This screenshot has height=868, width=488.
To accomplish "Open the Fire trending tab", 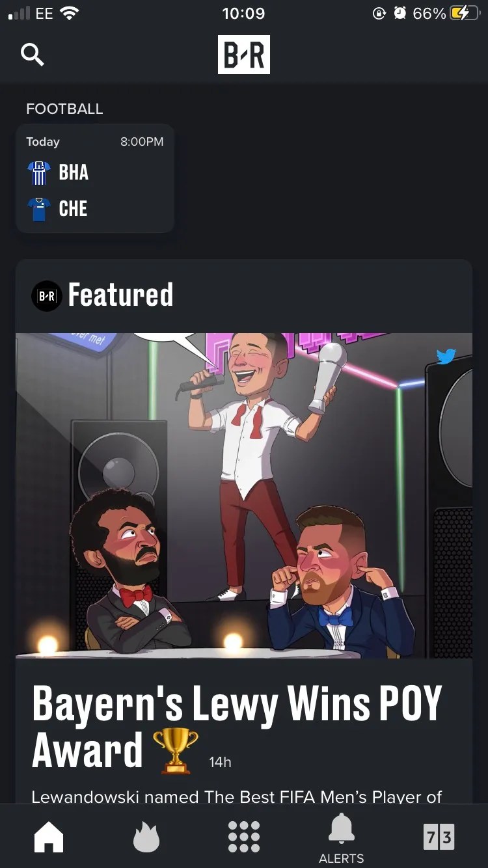I will tap(146, 837).
